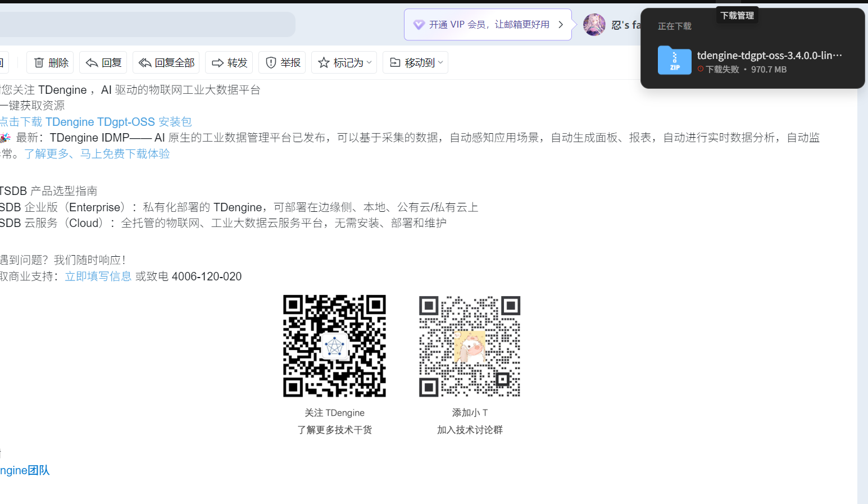
Task: Click the 了解更多、马上免费下载体验 link
Action: pos(97,154)
